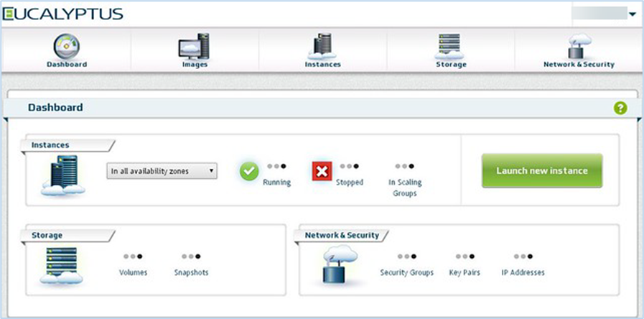Switch to the Network & Security tab label
Screen dimensions: 644x319
[x=579, y=65]
